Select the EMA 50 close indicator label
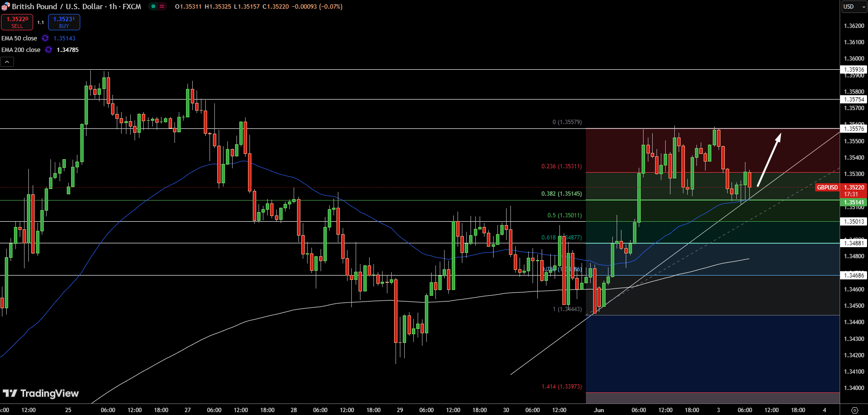The width and height of the screenshot is (868, 415). click(19, 38)
